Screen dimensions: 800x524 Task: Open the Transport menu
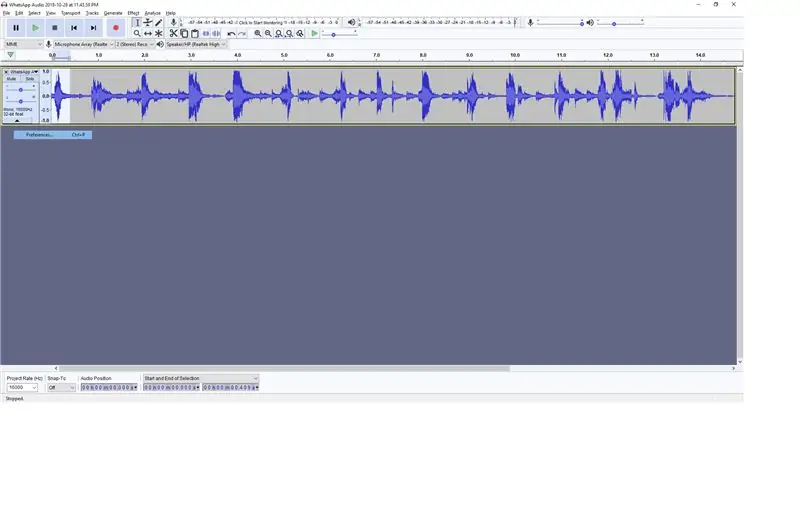click(70, 13)
